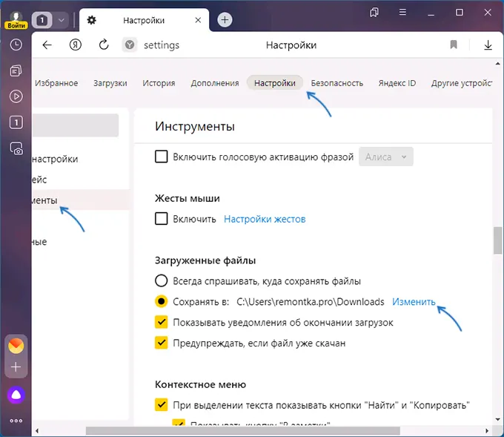Screen dimensions: 504x437
Task: Enable voice activation phrase checkbox
Action: pyautogui.click(x=161, y=157)
